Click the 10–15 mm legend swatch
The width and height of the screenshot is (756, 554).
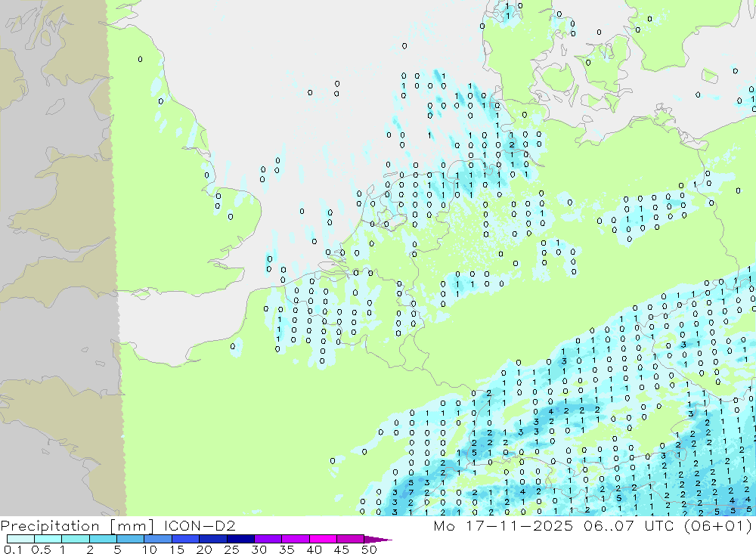158,539
